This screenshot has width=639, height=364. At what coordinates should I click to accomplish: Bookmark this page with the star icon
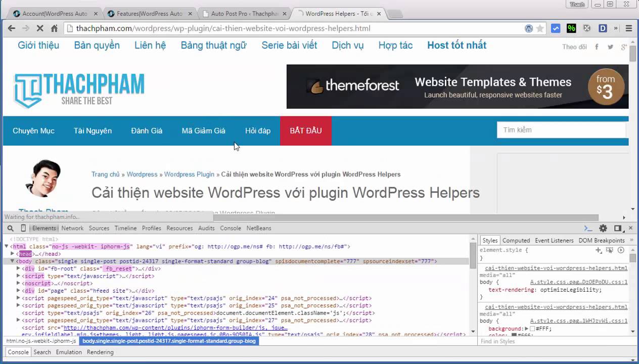coord(540,28)
